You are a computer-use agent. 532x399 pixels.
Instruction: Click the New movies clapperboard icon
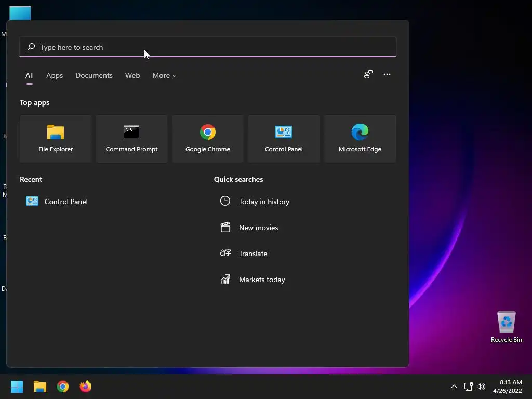[x=225, y=227]
